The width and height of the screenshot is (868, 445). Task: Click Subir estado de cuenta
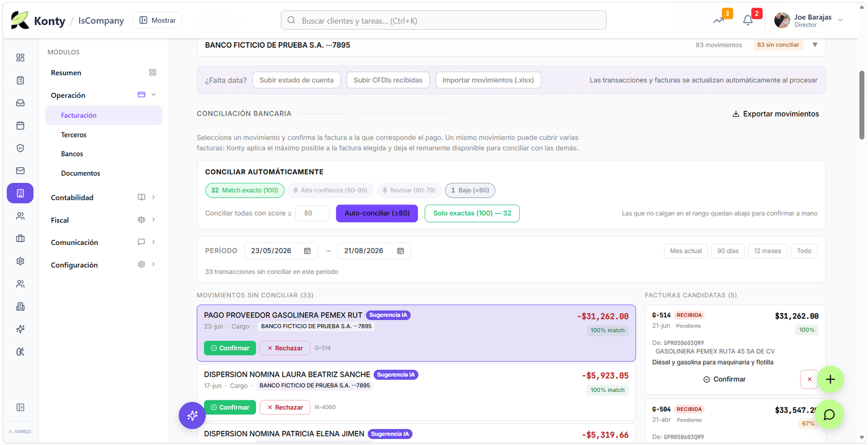tap(297, 80)
